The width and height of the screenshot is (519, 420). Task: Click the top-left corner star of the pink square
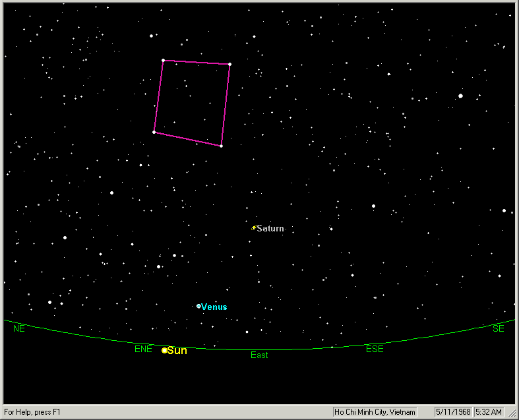click(163, 61)
